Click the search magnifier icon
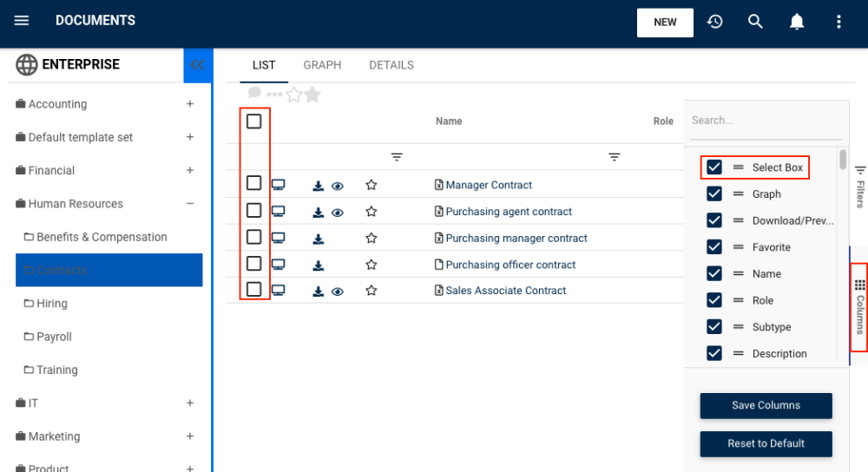Viewport: 868px width, 472px height. (x=755, y=22)
